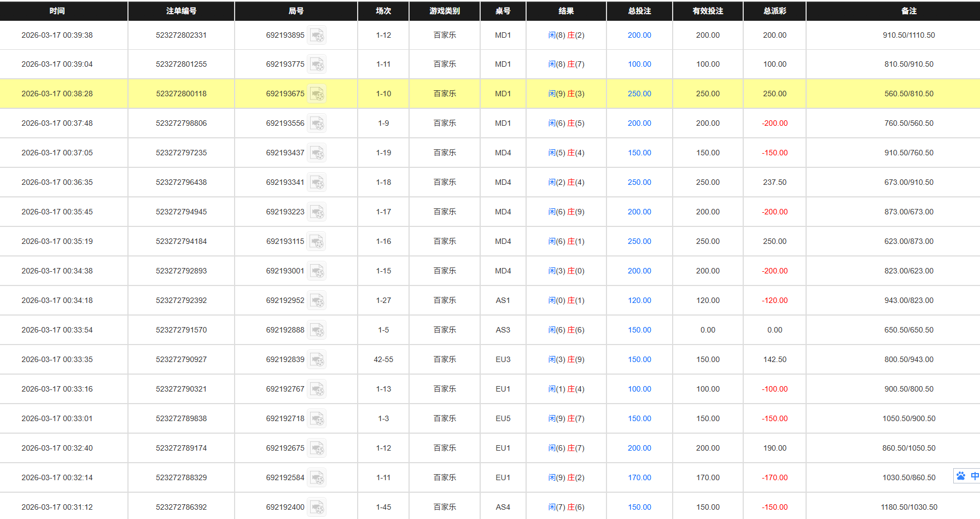Open replay for bottom game 692192400
The width and height of the screenshot is (980, 519).
click(x=318, y=506)
